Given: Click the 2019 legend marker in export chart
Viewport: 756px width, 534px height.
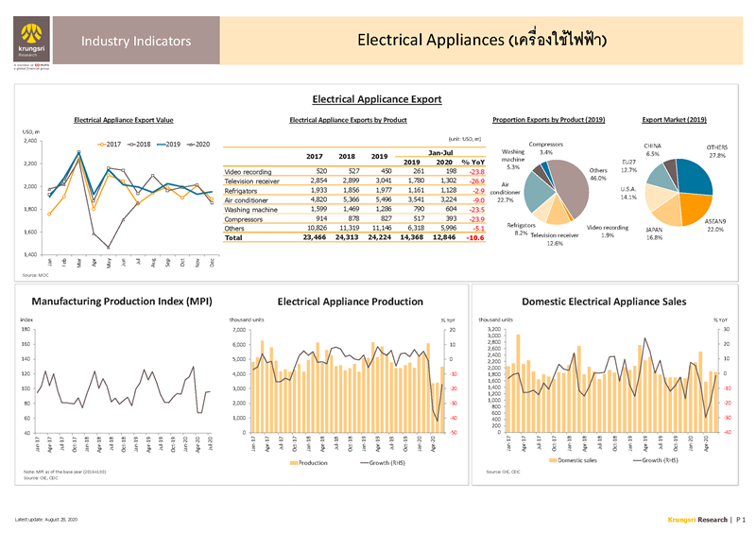Looking at the screenshot, I should tap(162, 143).
